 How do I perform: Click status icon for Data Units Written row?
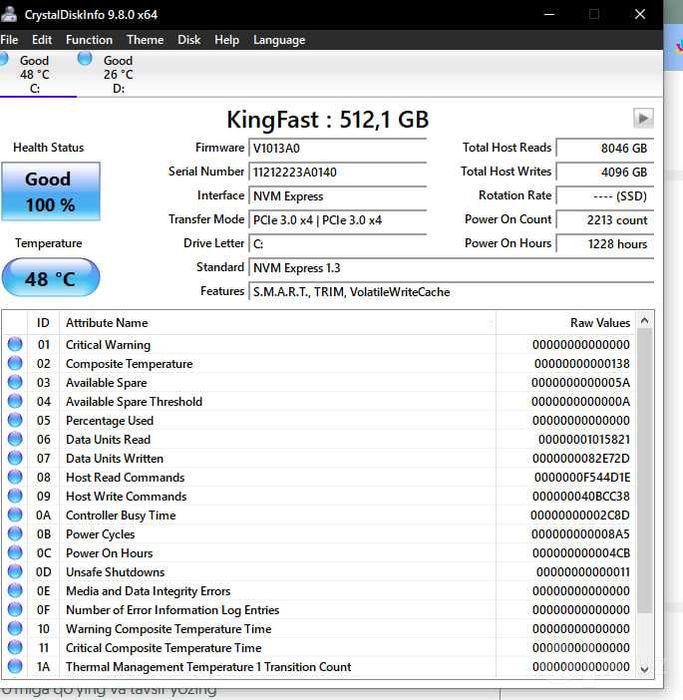[15, 458]
